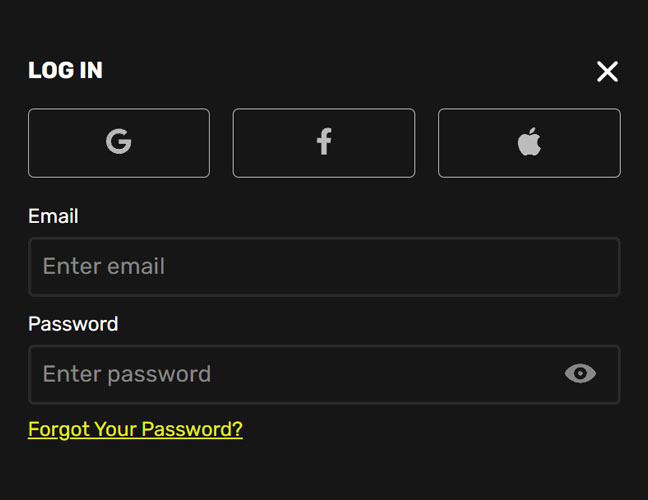Image resolution: width=648 pixels, height=500 pixels.
Task: Choose the Apple login button
Action: [x=529, y=143]
